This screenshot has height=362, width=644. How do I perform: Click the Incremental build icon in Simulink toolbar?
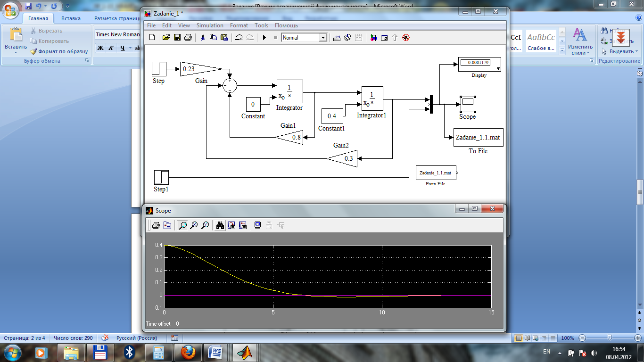(337, 38)
